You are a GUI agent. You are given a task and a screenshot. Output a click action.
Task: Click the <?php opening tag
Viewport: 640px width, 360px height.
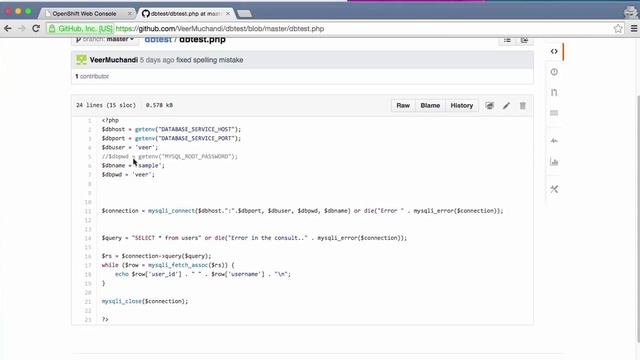point(110,120)
